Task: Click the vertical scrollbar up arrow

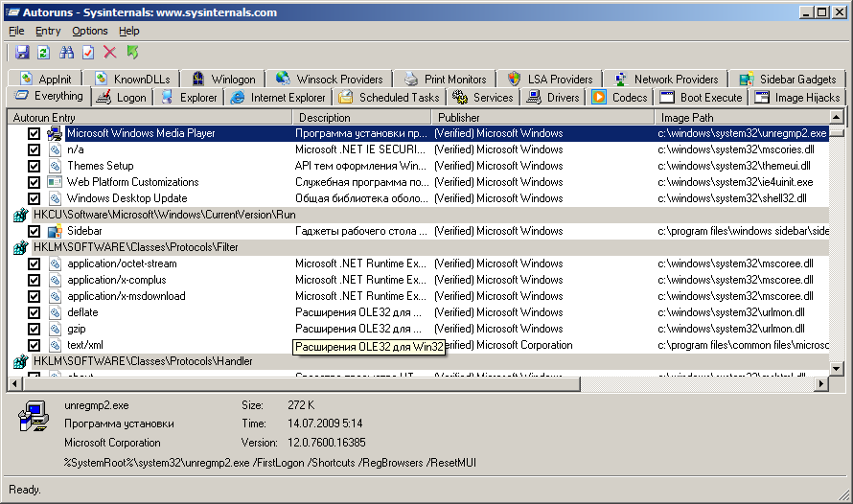Action: pos(837,116)
